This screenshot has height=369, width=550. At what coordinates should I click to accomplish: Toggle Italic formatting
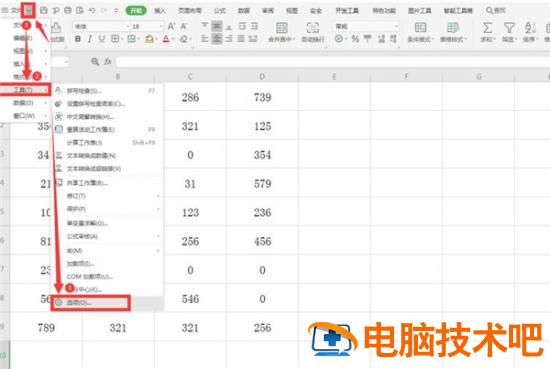pos(90,39)
